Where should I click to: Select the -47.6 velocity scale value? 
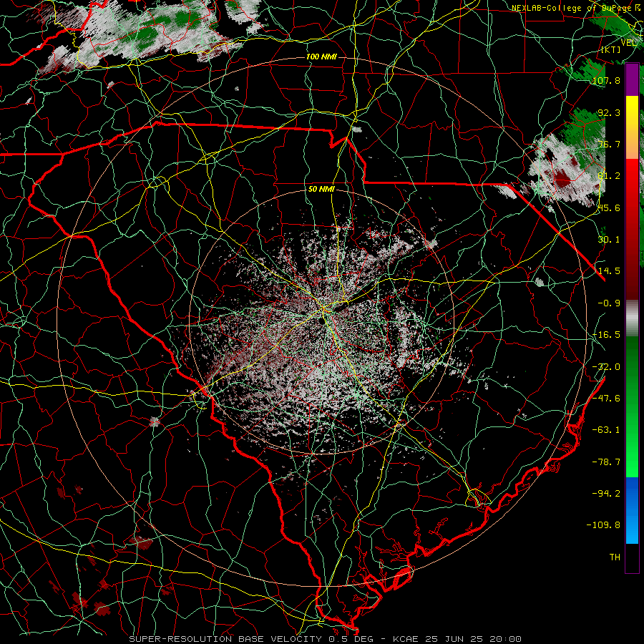coord(606,399)
